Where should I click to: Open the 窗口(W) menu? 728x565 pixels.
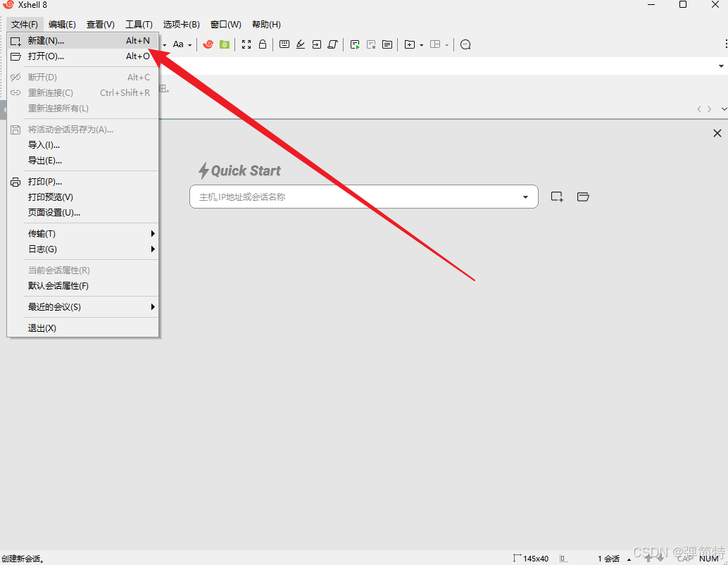tap(225, 25)
